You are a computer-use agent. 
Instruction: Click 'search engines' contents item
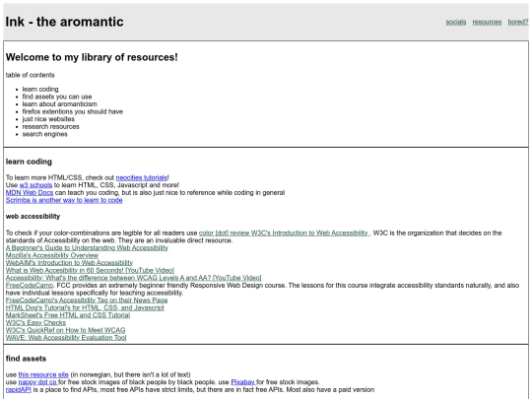coord(44,134)
